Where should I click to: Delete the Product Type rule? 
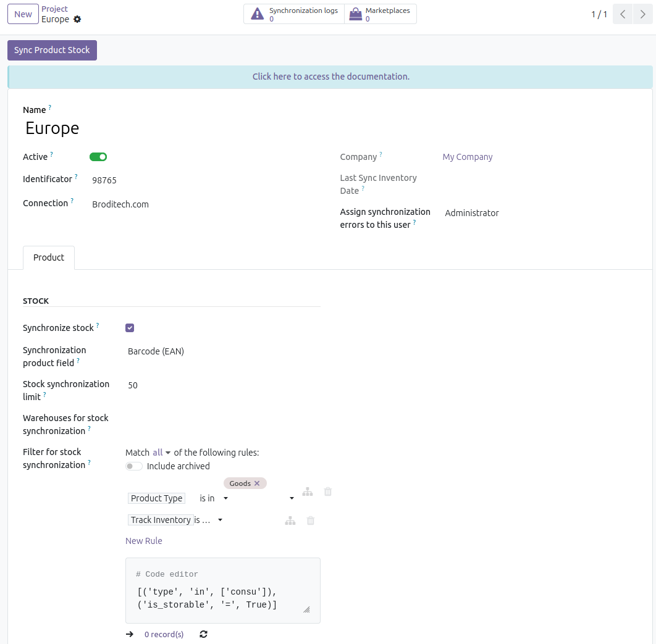[x=328, y=492]
